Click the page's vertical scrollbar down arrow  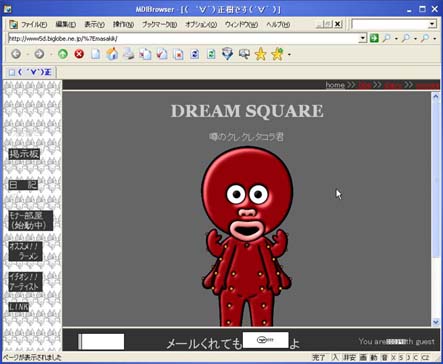(436, 322)
